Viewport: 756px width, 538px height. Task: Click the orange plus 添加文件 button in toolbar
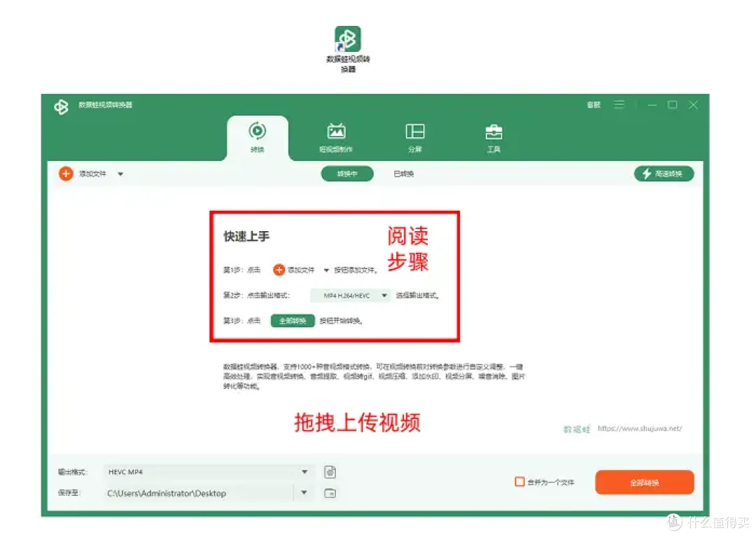click(83, 174)
